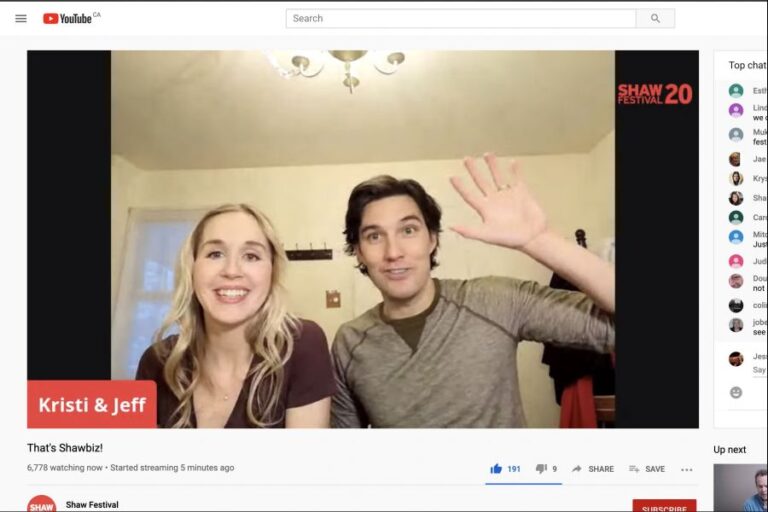Click the chat message input avatar
Viewport: 768px width, 512px height.
coord(736,359)
